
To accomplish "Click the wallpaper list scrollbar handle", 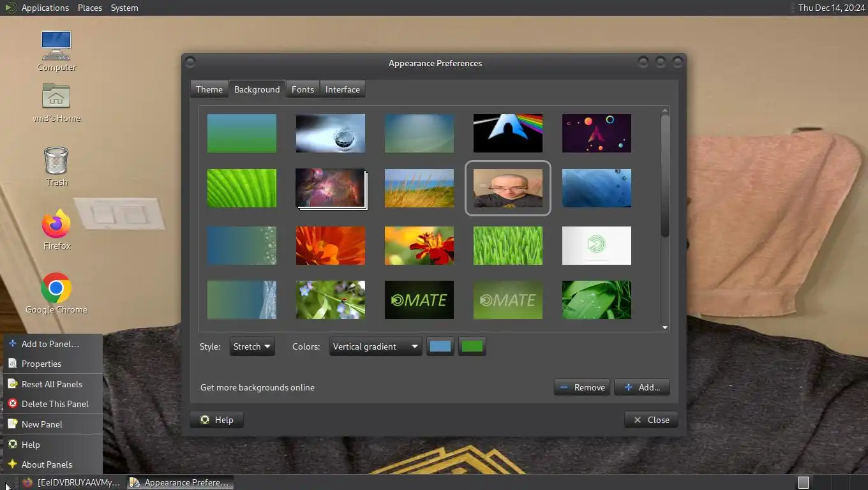I will coord(665,176).
